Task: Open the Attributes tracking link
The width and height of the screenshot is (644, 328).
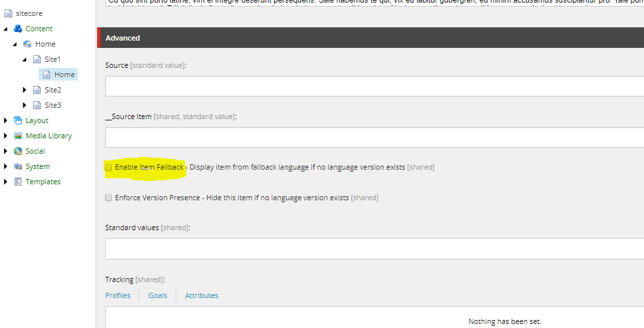Action: [x=202, y=295]
